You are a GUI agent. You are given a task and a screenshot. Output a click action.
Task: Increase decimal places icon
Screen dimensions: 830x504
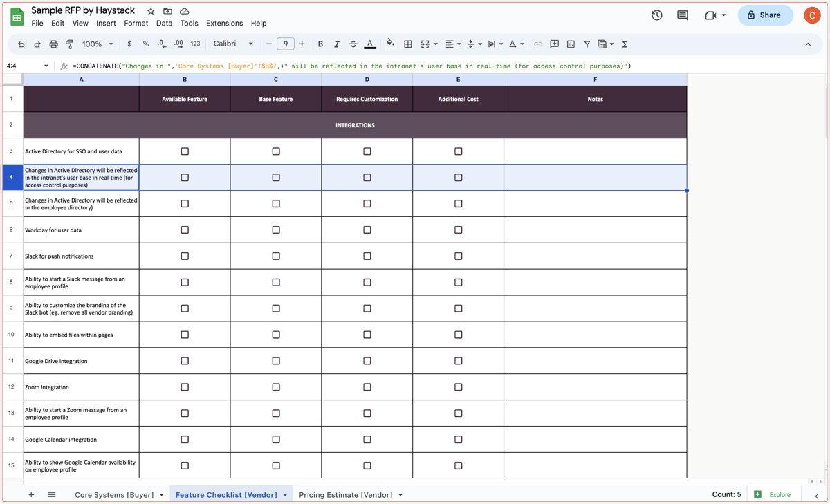tap(178, 44)
